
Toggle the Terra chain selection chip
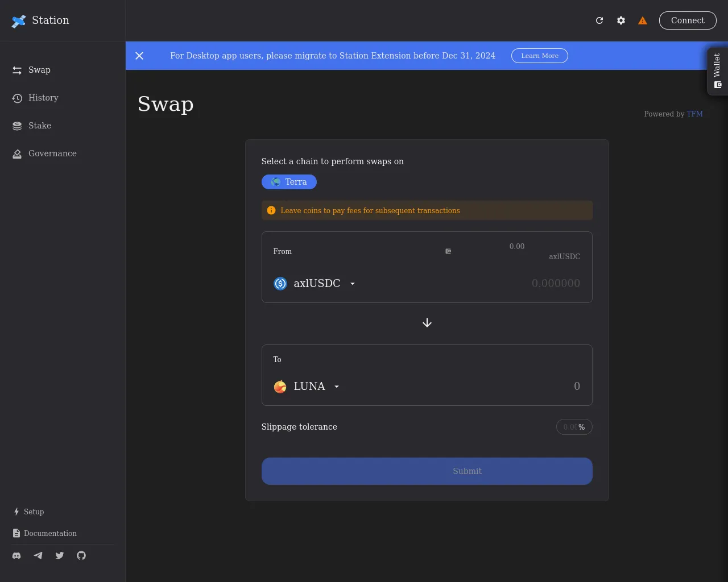click(289, 182)
